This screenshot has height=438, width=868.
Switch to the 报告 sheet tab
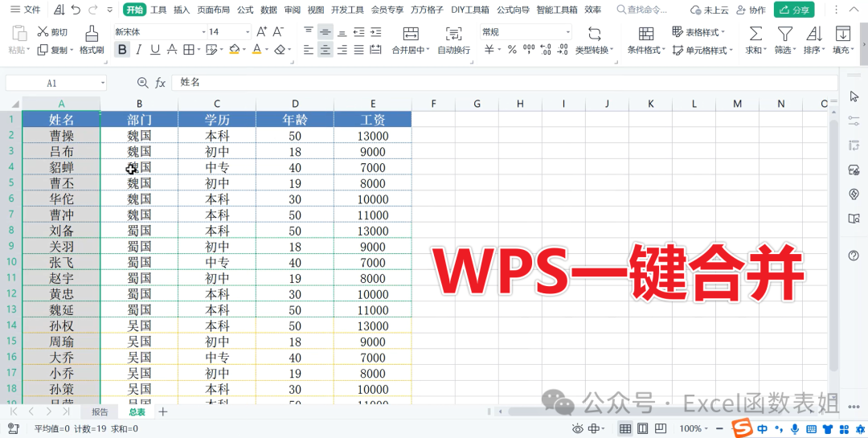click(100, 411)
